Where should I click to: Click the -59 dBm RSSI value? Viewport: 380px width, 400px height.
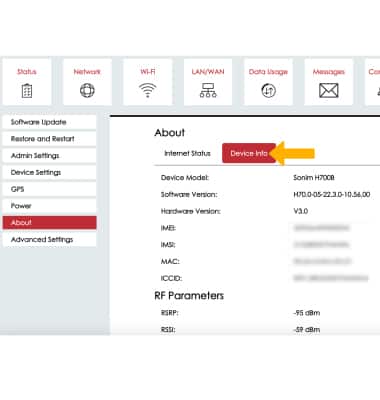pyautogui.click(x=307, y=330)
